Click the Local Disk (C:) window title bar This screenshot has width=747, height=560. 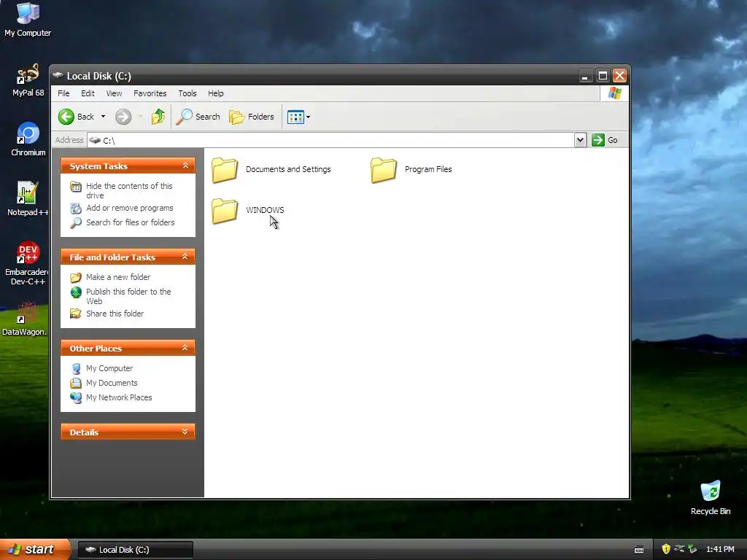pyautogui.click(x=314, y=76)
